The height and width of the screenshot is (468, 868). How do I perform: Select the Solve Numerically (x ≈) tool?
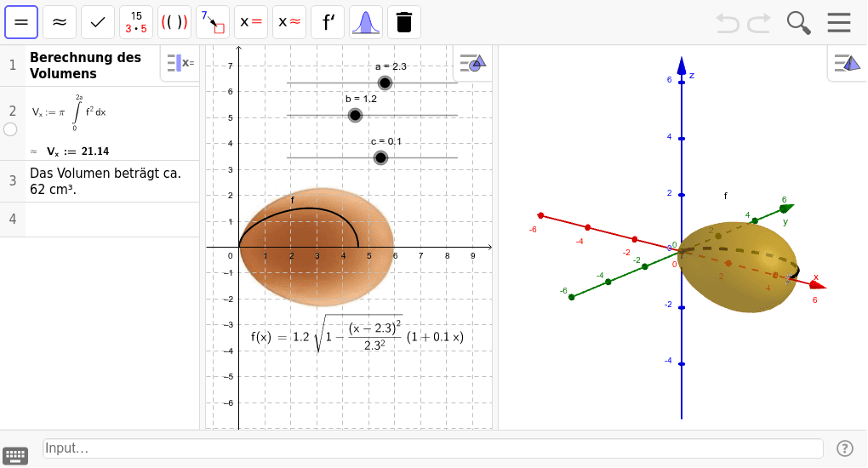click(x=289, y=22)
